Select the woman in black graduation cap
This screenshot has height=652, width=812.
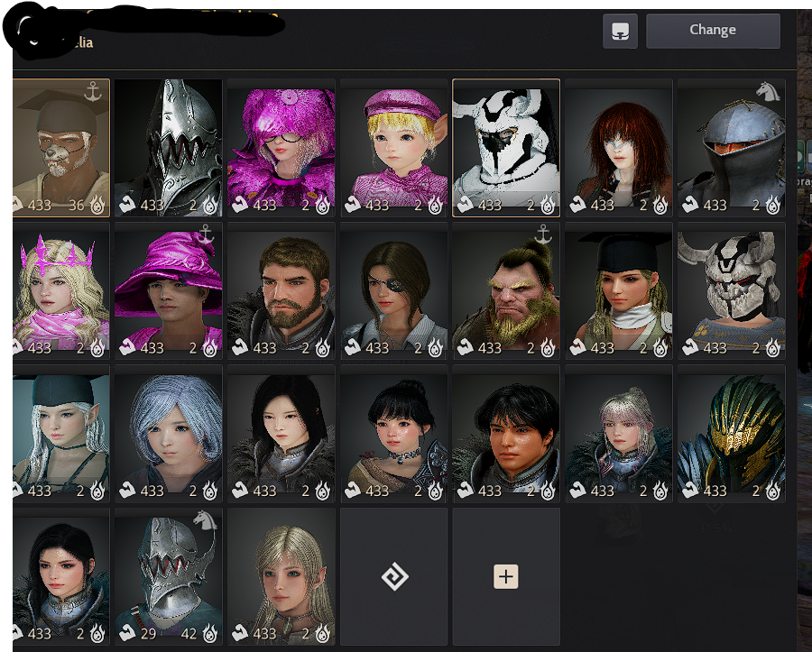(x=619, y=290)
